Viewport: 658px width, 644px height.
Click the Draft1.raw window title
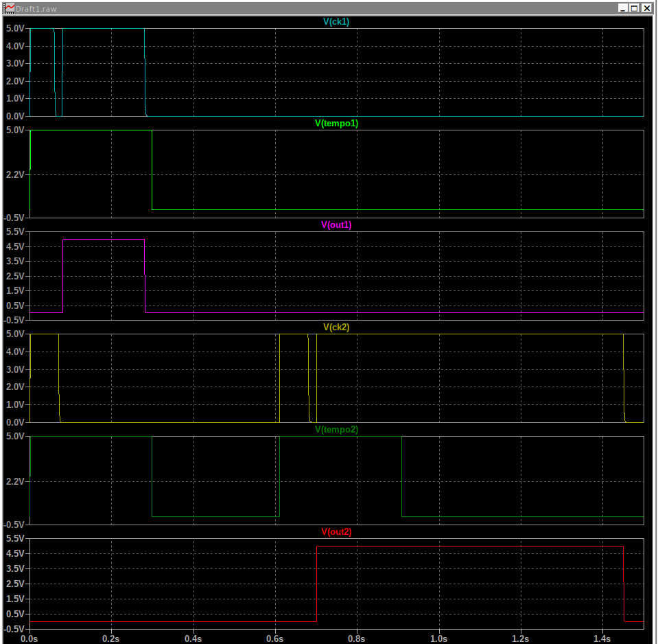tap(36, 9)
